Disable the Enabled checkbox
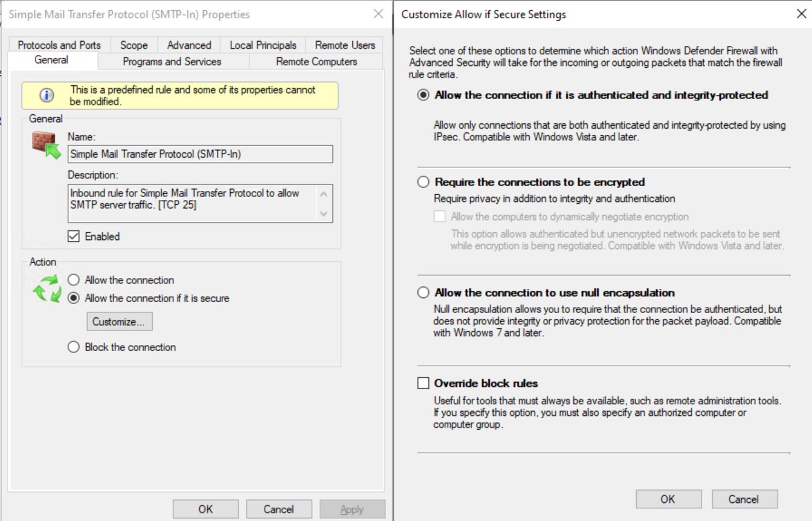 tap(74, 236)
